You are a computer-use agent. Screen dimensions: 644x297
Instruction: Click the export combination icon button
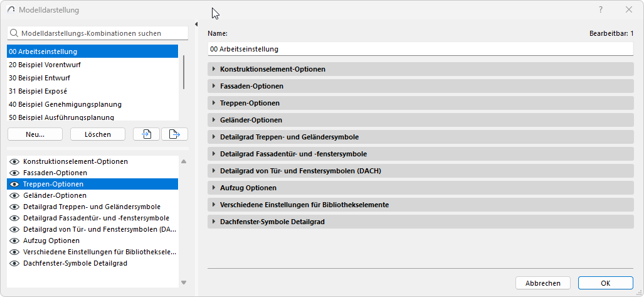pyautogui.click(x=174, y=134)
